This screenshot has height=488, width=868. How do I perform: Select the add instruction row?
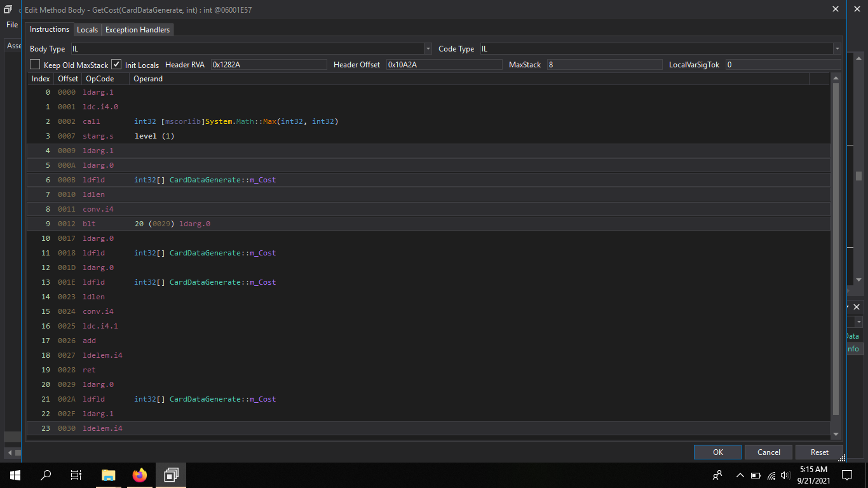tap(428, 341)
